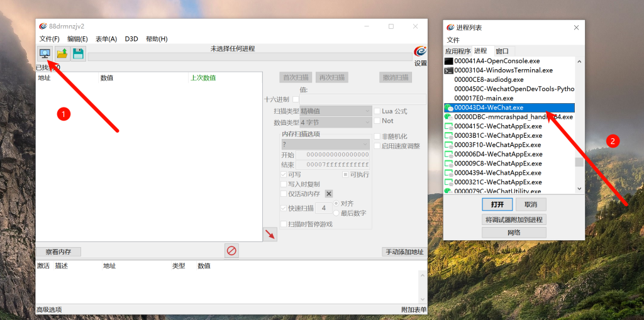Viewport: 644px width, 320px height.
Task: Select 00003F10-WeChatAppEx.exe process
Action: (x=509, y=145)
